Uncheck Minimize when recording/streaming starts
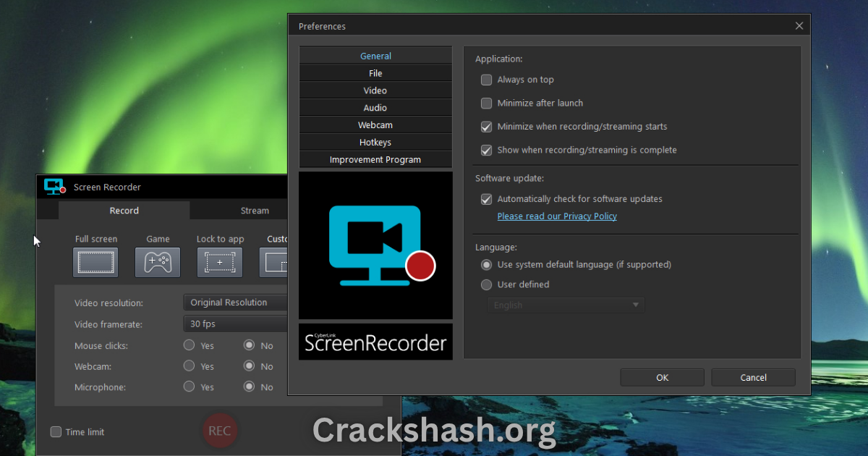 487,127
